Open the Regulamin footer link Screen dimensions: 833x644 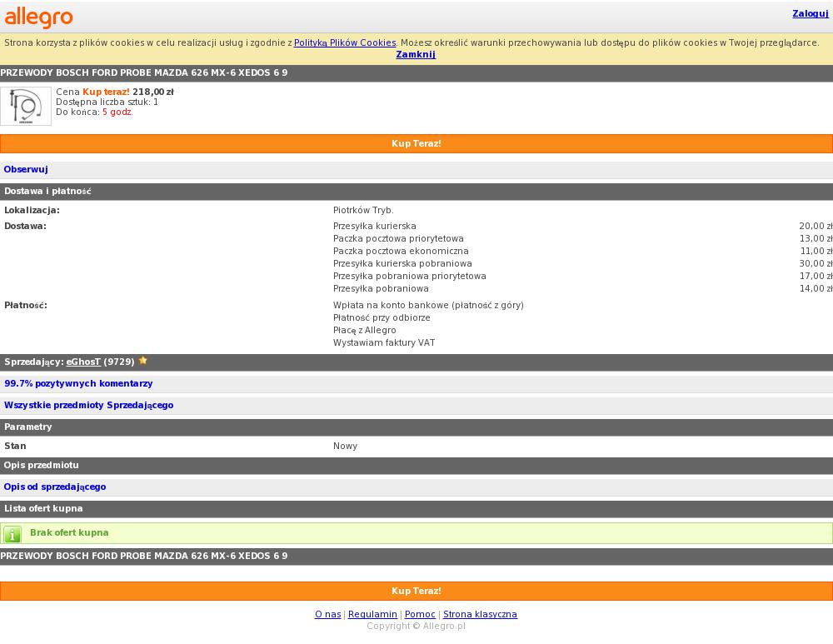tap(372, 614)
